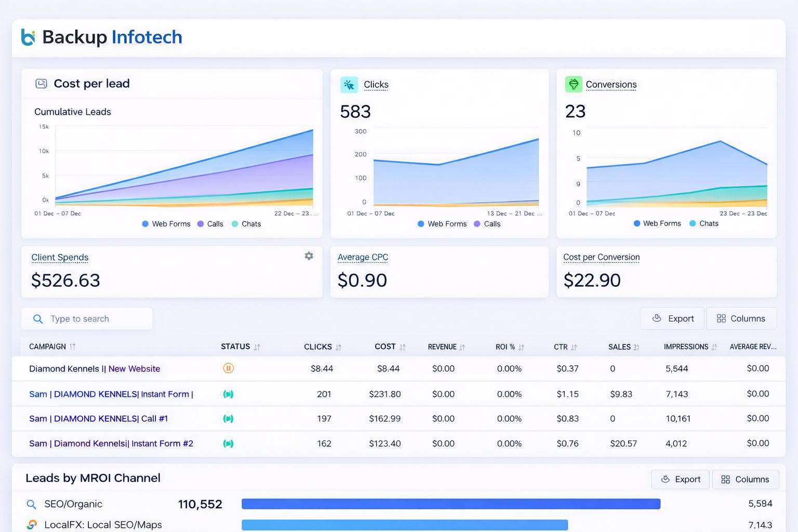Toggle Web Forms series in Cumulative Leads legend
This screenshot has width=798, height=532.
tap(166, 224)
